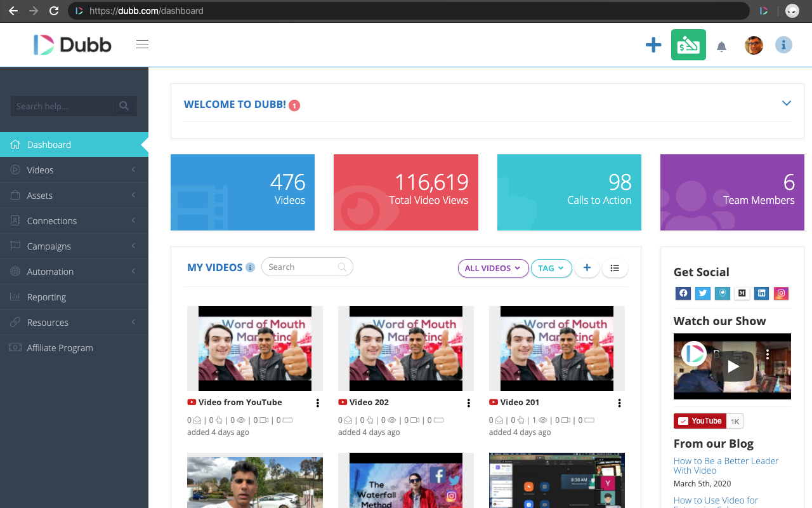Open Dubb LinkedIn icon
This screenshot has height=508, width=812.
762,293
